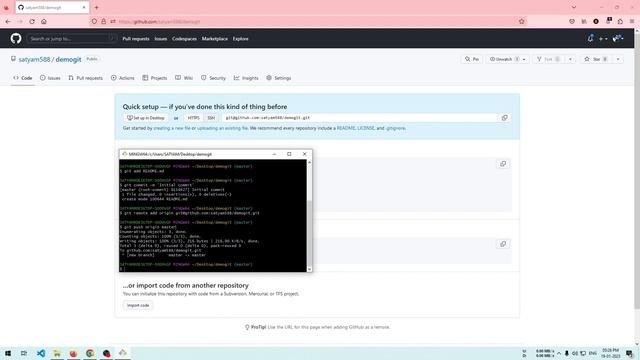The image size is (640, 360).
Task: Select the Code tab
Action: pyautogui.click(x=23, y=78)
